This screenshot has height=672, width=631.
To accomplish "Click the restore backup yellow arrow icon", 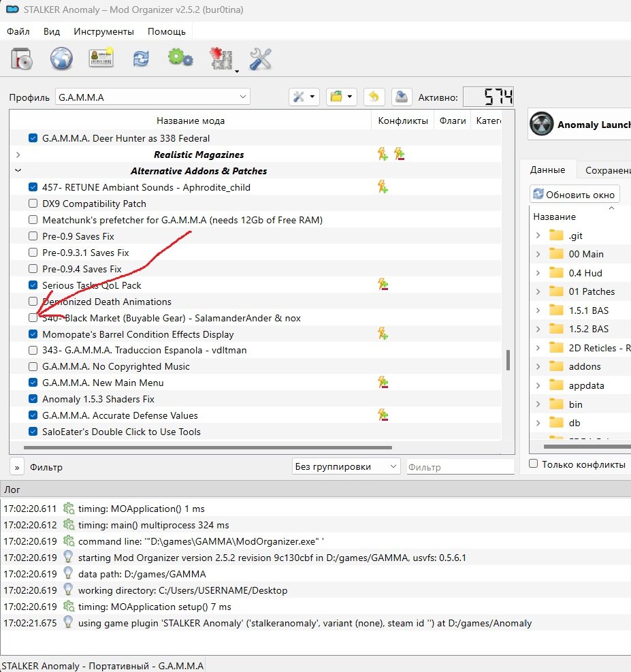I will point(373,97).
